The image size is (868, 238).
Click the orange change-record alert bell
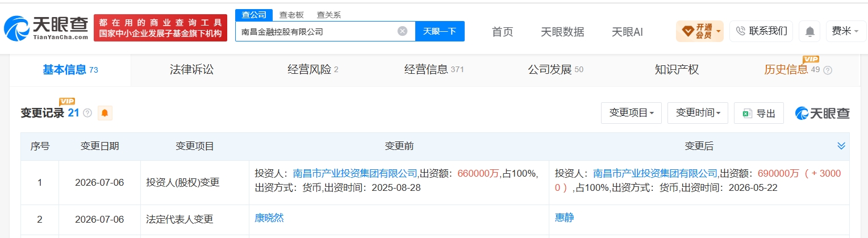pyautogui.click(x=105, y=113)
